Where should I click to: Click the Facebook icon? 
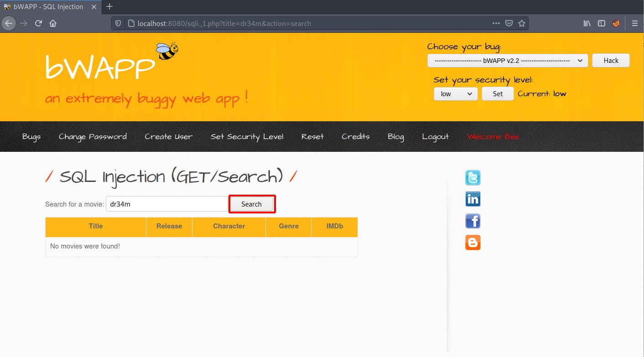point(473,221)
